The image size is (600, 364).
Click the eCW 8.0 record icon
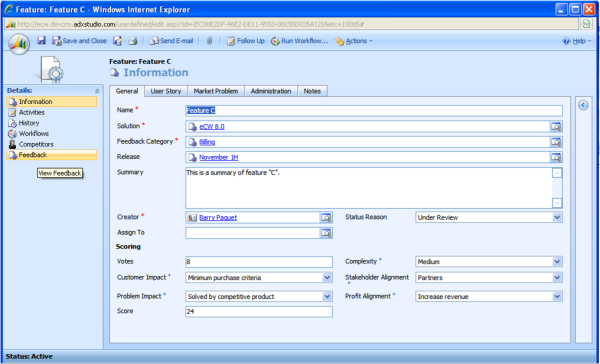pos(192,126)
